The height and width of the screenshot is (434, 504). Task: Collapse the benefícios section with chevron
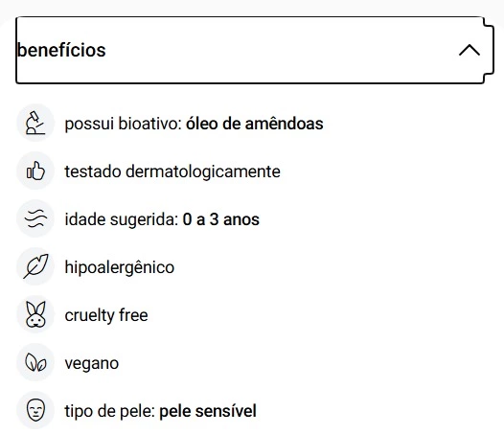(x=470, y=51)
